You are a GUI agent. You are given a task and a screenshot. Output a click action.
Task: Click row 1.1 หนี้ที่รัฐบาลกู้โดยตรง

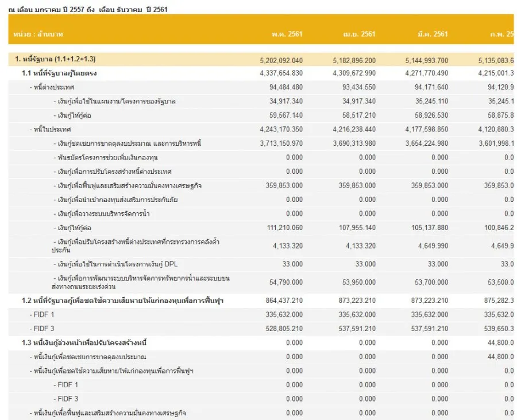tap(63, 73)
